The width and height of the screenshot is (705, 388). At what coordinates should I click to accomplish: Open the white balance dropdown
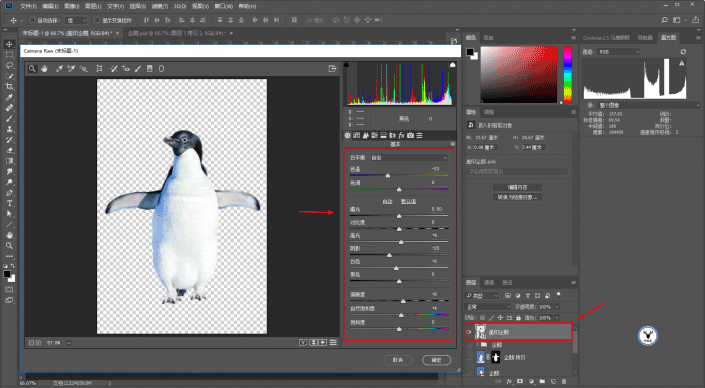tap(409, 158)
